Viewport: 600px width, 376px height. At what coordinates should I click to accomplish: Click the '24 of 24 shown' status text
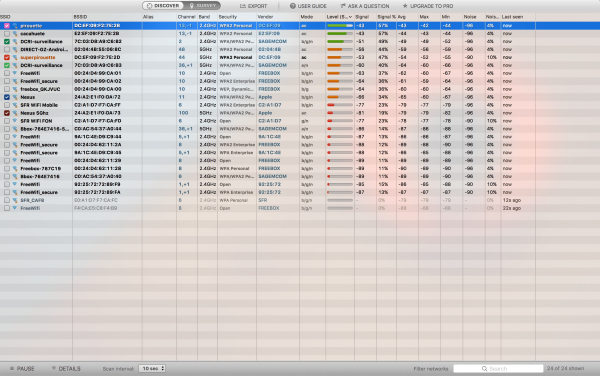click(x=565, y=368)
